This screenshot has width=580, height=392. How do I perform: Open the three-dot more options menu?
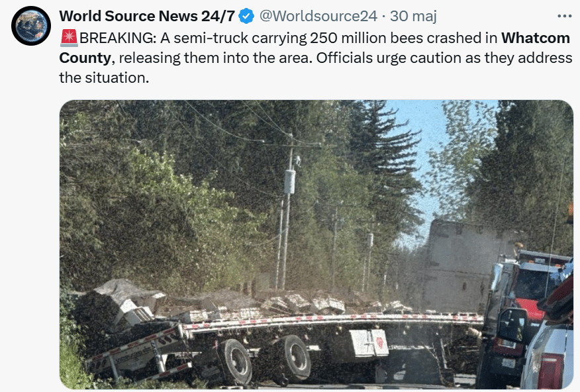click(565, 17)
